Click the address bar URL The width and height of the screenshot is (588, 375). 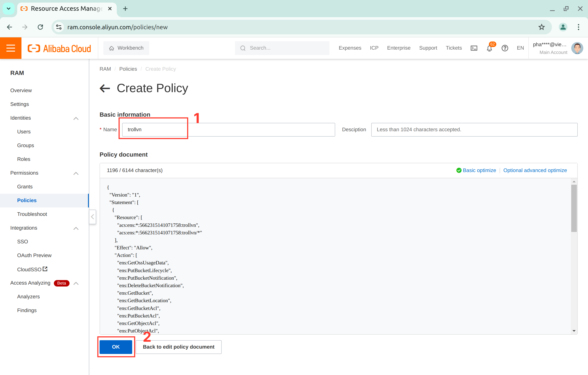pos(117,27)
